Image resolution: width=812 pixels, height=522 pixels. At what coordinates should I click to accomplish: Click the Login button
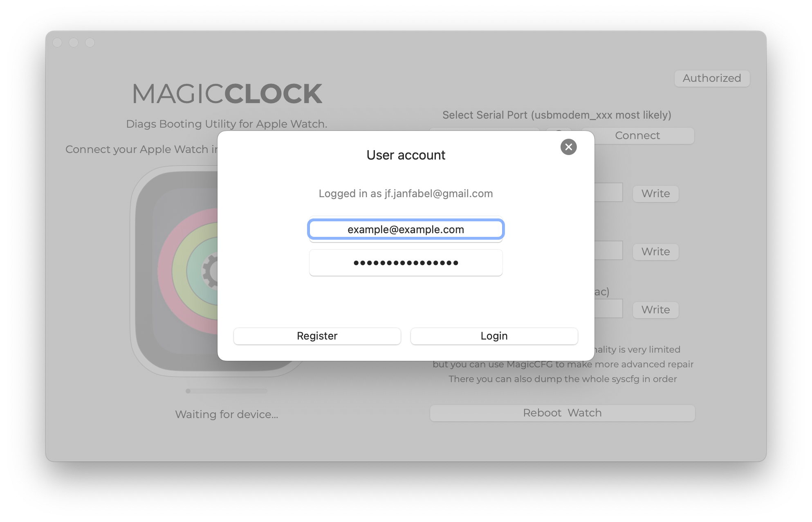pos(494,336)
